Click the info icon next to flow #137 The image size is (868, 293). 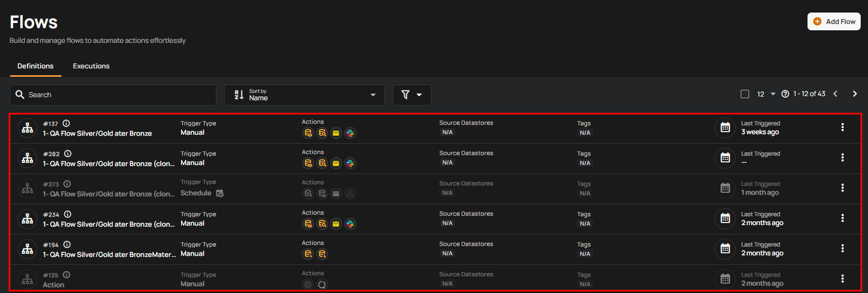(66, 124)
